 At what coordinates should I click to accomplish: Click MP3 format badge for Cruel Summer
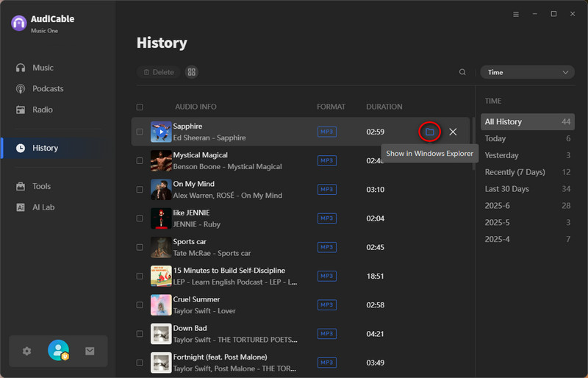327,304
